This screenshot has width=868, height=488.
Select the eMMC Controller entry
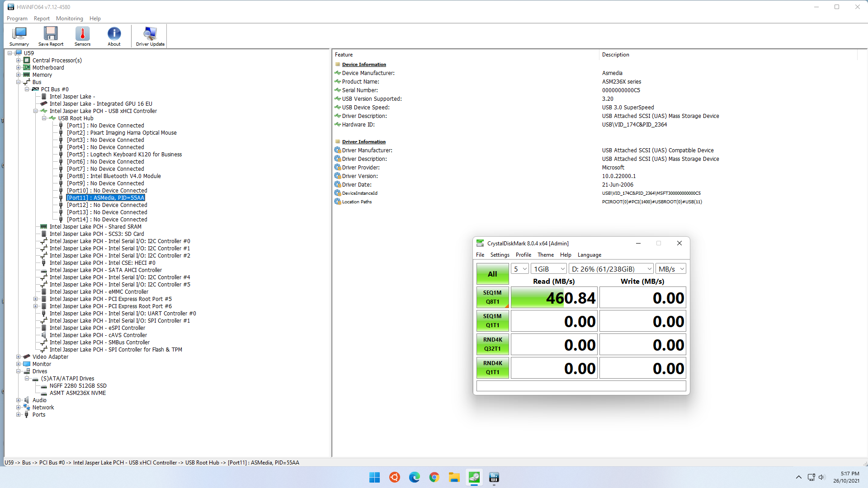[99, 292]
